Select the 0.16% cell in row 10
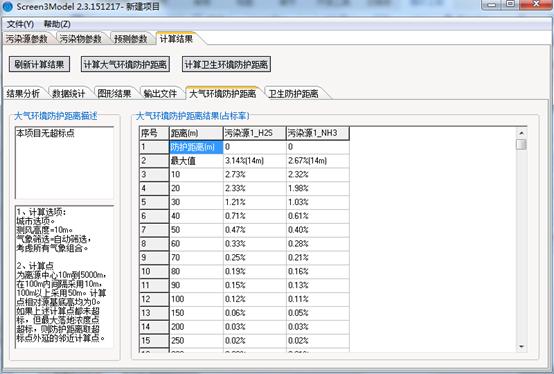This screenshot has height=374, width=554. pos(318,271)
